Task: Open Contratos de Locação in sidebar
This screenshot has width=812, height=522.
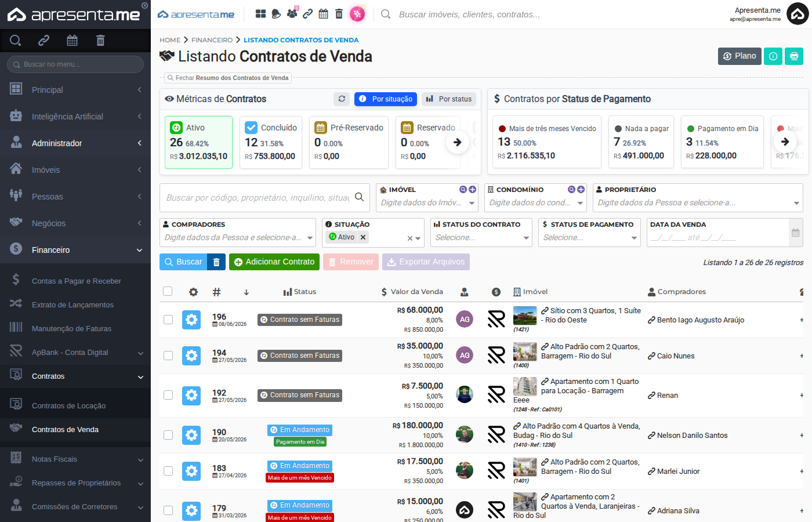Action: 75,406
